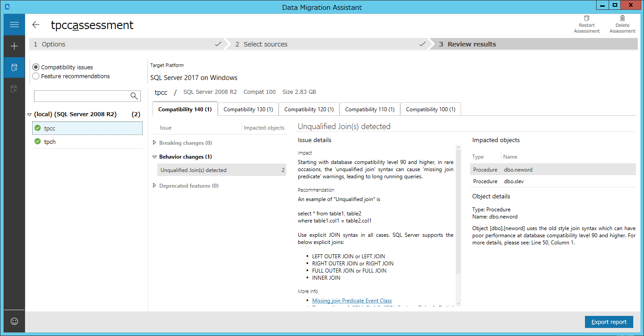Click the Restart Assessment icon
The width and height of the screenshot is (644, 336).
(587, 18)
